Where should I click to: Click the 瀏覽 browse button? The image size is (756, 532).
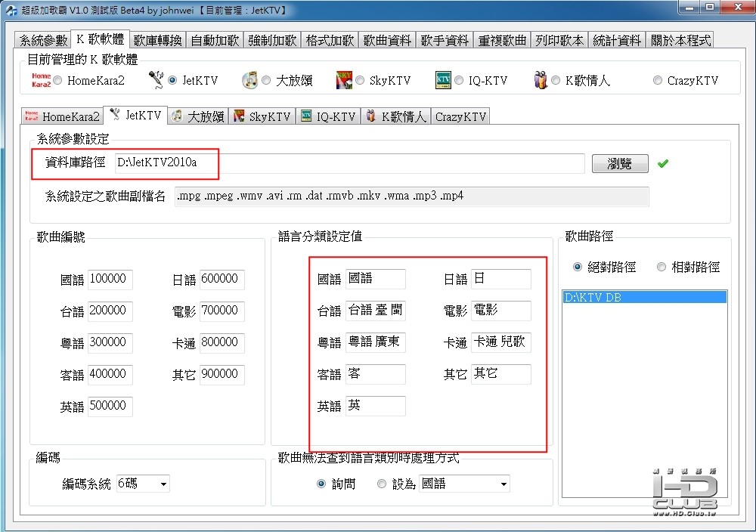point(620,163)
